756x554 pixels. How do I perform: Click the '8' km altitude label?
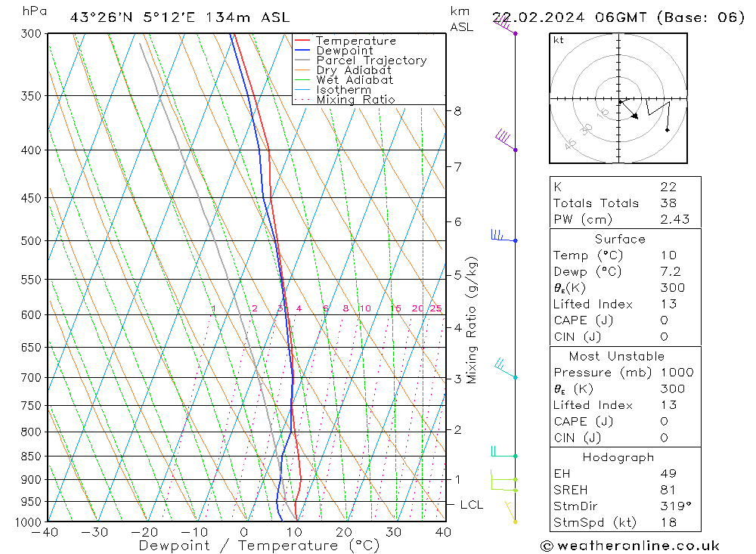457,111
